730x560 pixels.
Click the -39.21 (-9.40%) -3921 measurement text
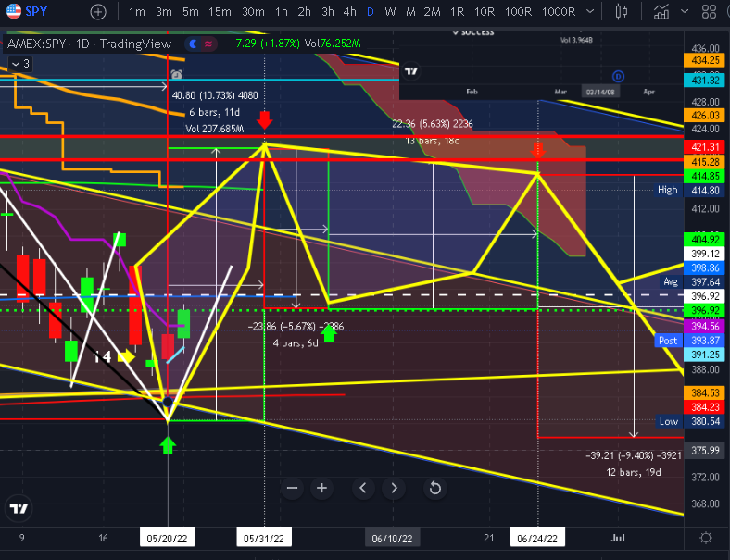coord(634,455)
